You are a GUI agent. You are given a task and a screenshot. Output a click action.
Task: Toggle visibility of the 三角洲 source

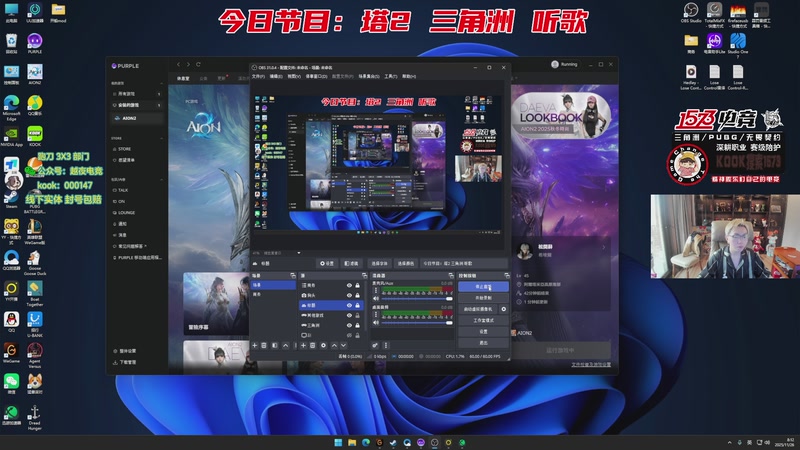tap(349, 325)
